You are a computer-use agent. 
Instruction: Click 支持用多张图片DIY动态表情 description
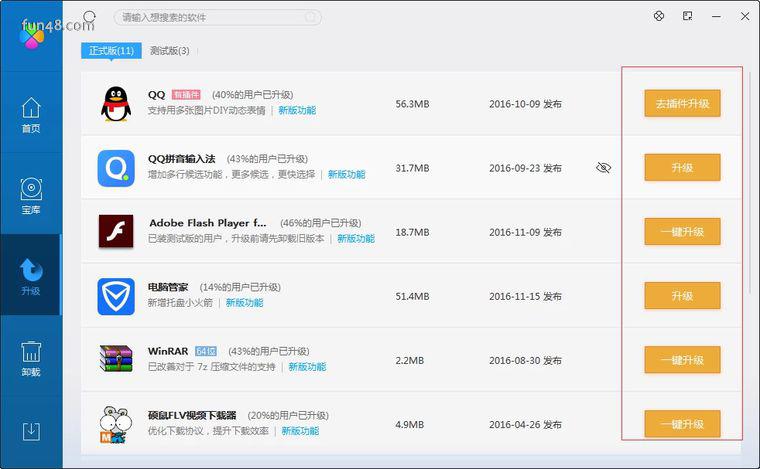(206, 110)
